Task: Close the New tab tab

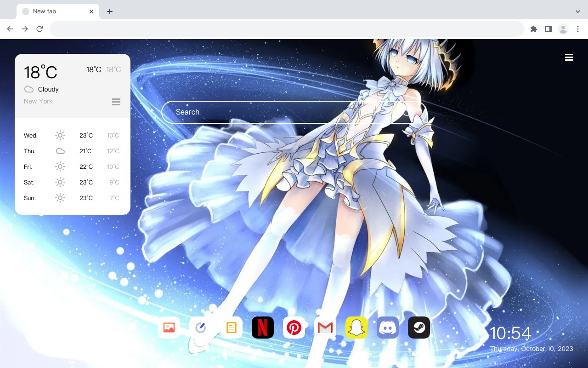Action: (91, 11)
